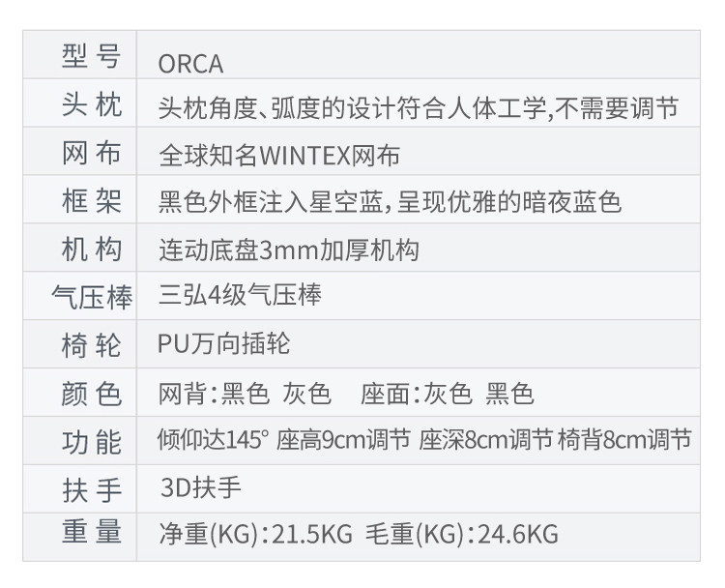This screenshot has width=725, height=588.
Task: Click the 型号 label cell
Action: [92, 58]
